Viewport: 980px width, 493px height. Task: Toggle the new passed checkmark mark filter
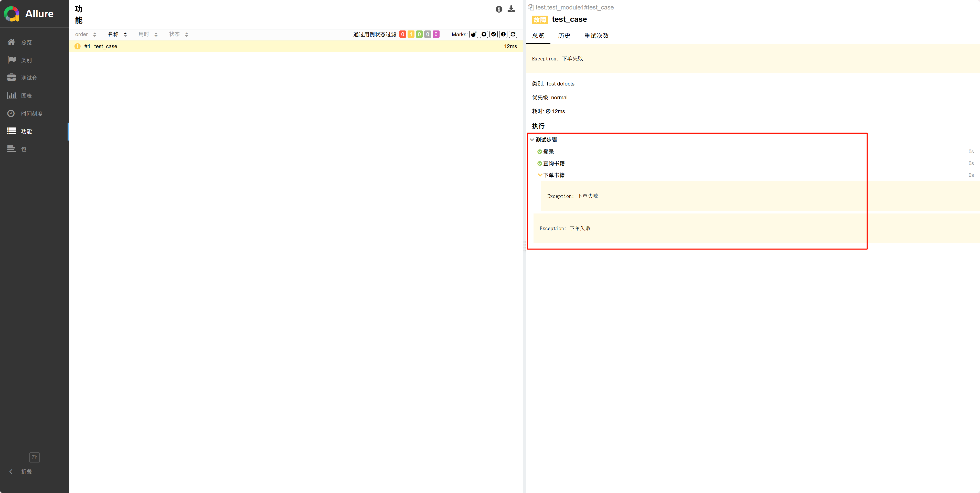(x=494, y=34)
